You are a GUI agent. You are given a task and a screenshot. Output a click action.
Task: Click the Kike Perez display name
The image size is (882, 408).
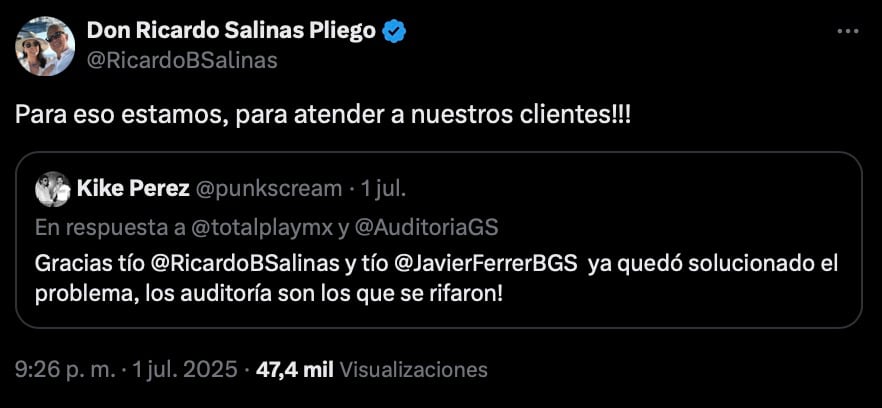[133, 189]
